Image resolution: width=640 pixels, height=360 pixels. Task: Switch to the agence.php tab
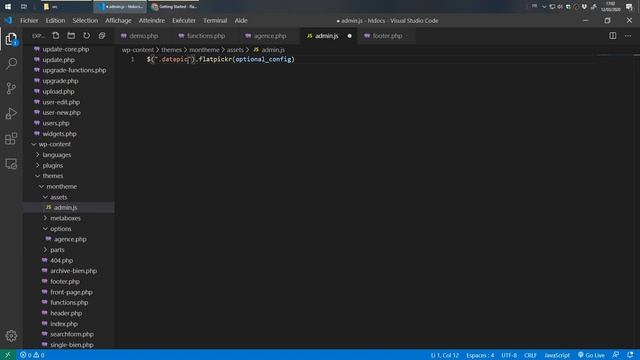269,36
